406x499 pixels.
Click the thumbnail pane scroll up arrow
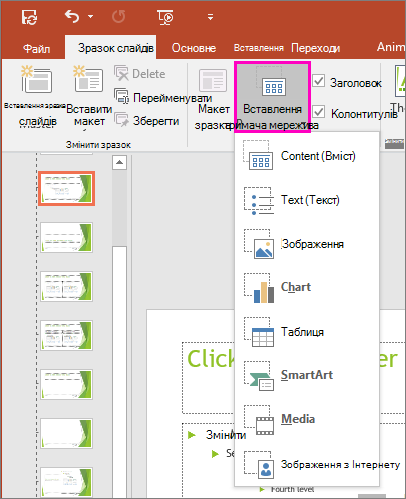(119, 163)
